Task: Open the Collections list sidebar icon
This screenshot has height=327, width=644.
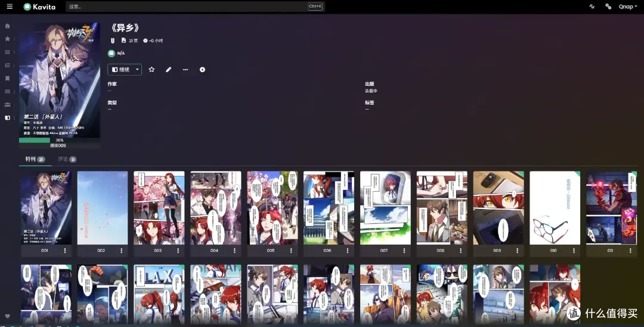Action: (7, 52)
